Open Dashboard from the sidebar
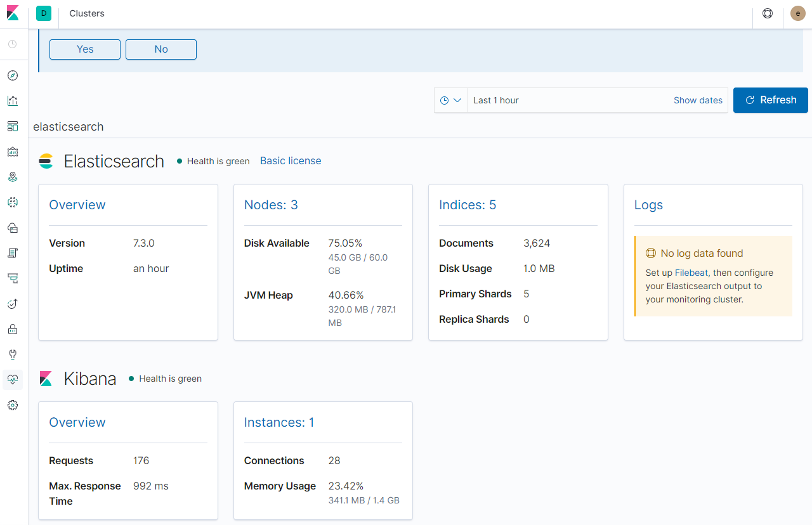Image resolution: width=812 pixels, height=525 pixels. 13,126
